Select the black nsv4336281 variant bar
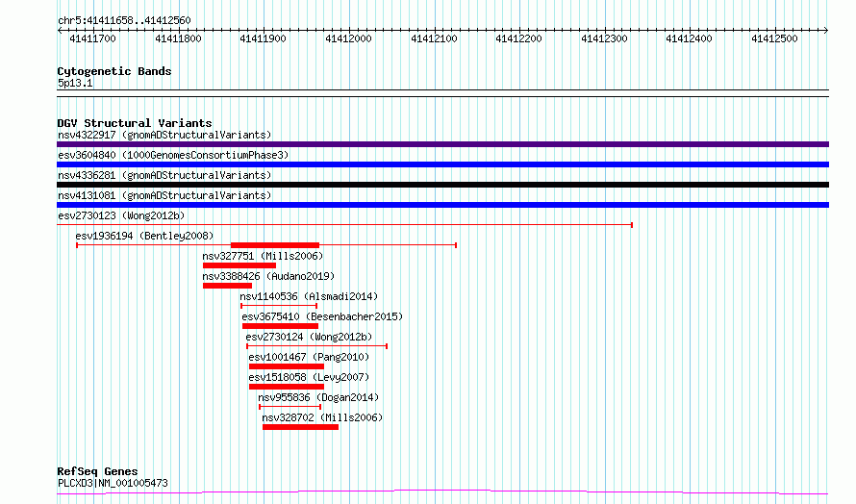856x504 pixels. click(x=442, y=185)
